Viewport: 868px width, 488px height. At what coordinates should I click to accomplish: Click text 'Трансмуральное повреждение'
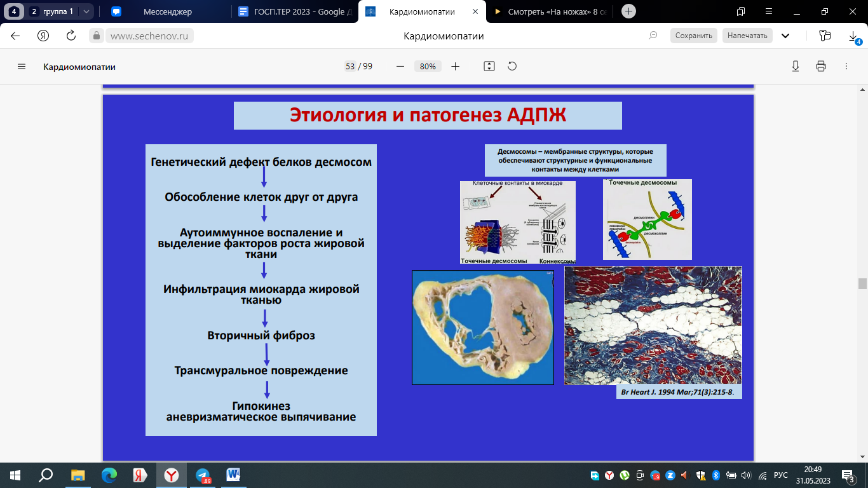261,370
